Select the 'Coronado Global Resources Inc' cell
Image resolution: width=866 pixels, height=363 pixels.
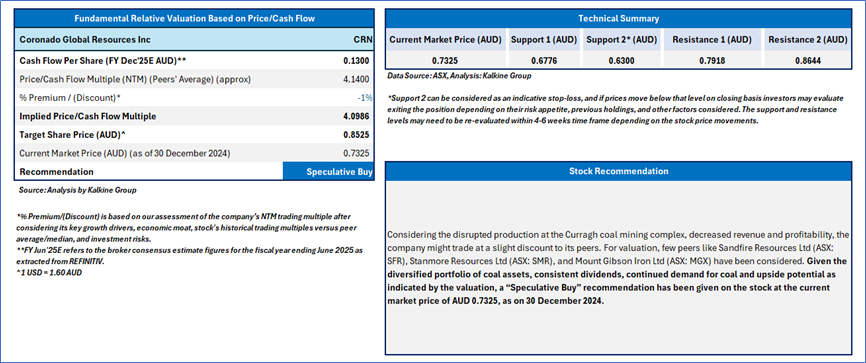[x=85, y=40]
